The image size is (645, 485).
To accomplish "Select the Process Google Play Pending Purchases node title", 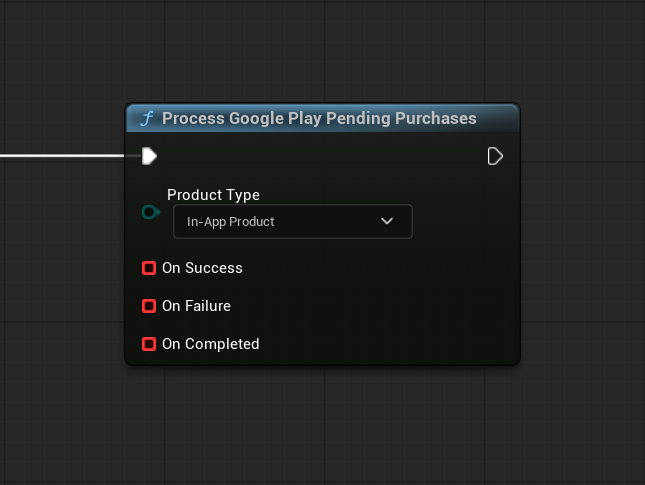I will pos(319,118).
